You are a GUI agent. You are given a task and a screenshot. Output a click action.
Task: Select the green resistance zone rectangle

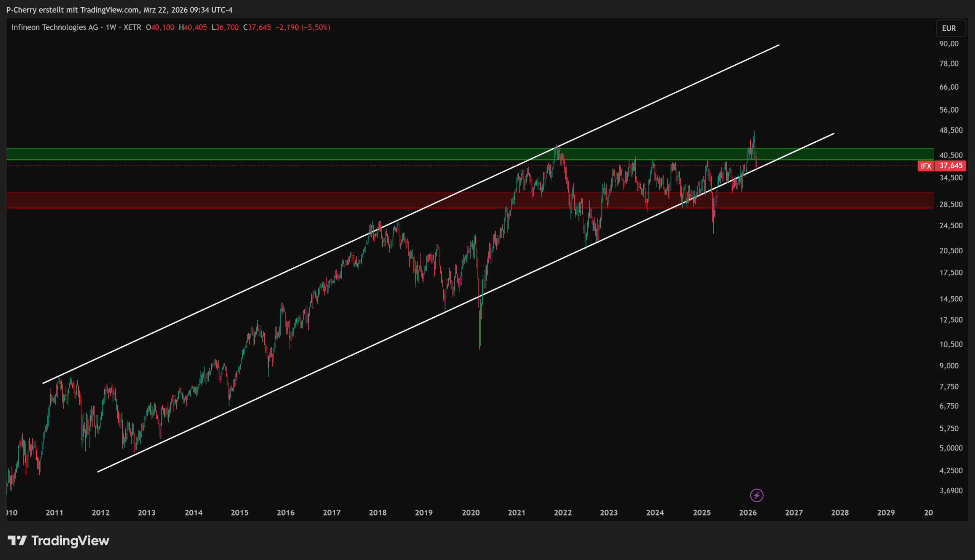click(269, 154)
